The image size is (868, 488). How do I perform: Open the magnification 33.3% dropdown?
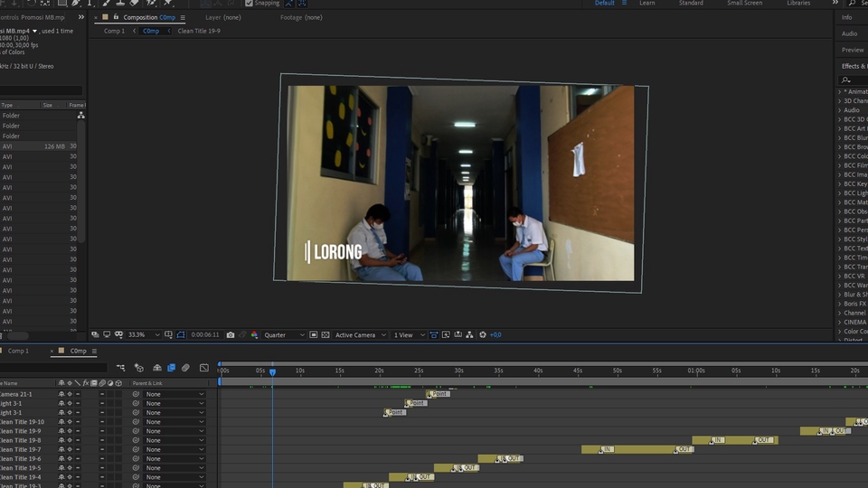(x=144, y=334)
